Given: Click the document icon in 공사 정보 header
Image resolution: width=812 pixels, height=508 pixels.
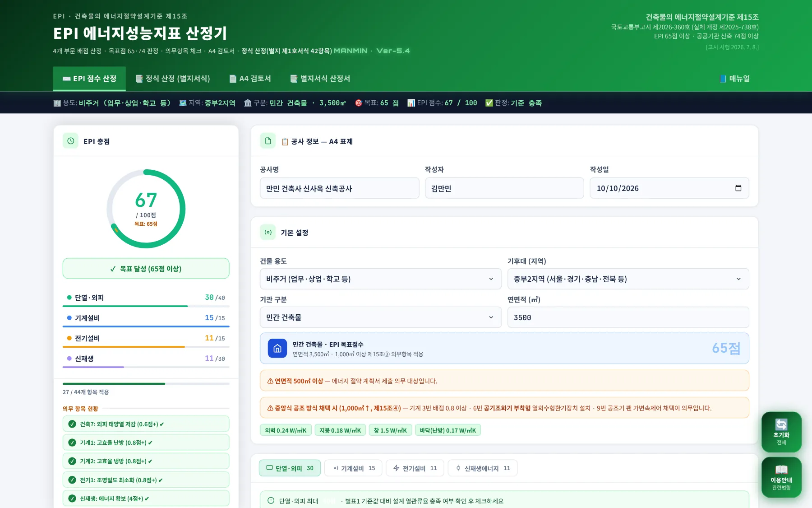Looking at the screenshot, I should pos(268,141).
